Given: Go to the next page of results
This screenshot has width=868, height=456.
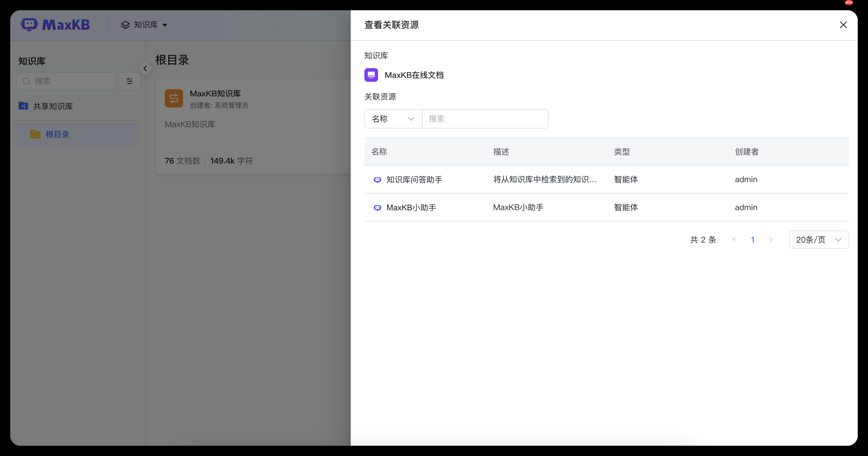Looking at the screenshot, I should pyautogui.click(x=771, y=239).
